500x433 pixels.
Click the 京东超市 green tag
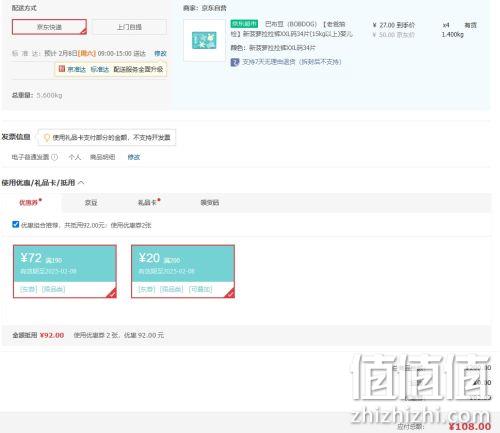244,24
